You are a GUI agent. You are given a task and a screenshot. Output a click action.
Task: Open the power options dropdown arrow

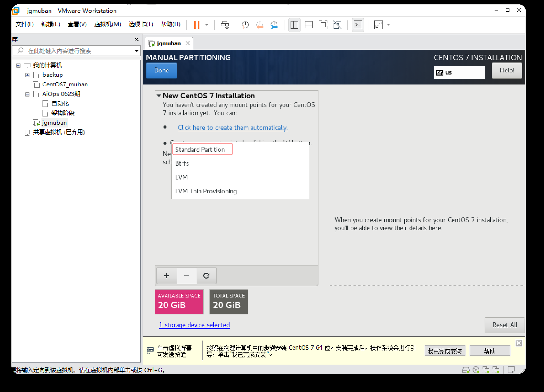[207, 25]
